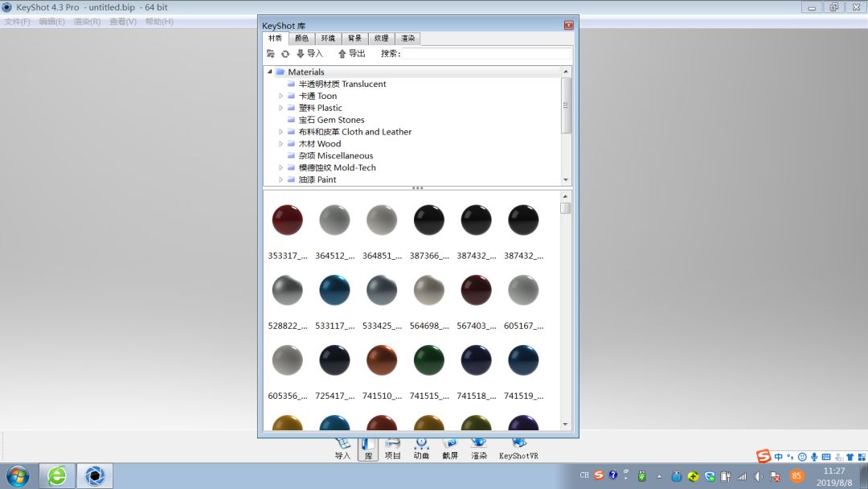Switch to the 环境 environments tab
This screenshot has width=868, height=489.
click(328, 39)
